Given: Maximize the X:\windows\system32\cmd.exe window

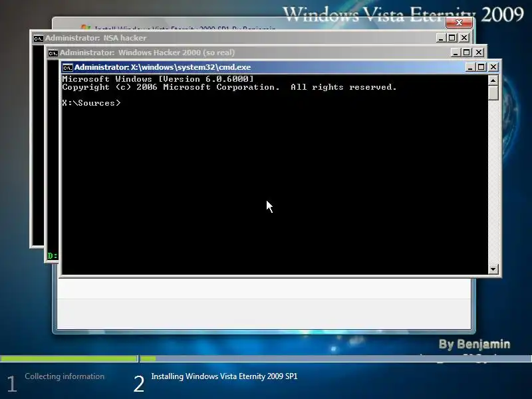Looking at the screenshot, I should pyautogui.click(x=481, y=67).
